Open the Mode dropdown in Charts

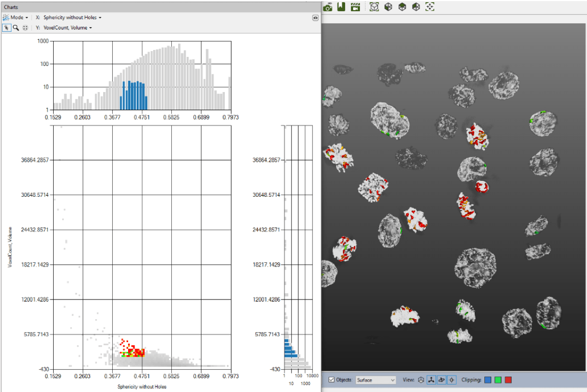16,18
